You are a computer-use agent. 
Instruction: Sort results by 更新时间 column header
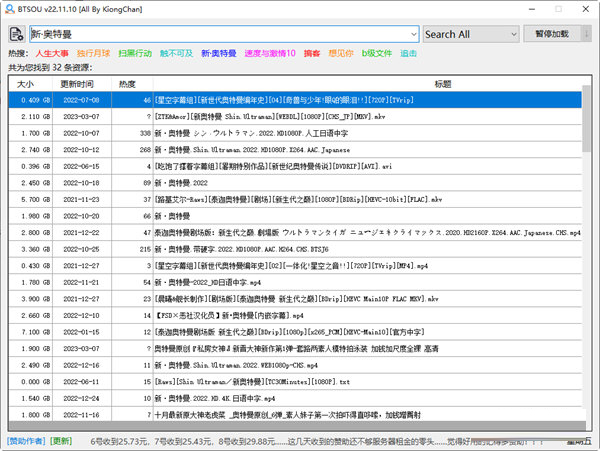[79, 84]
